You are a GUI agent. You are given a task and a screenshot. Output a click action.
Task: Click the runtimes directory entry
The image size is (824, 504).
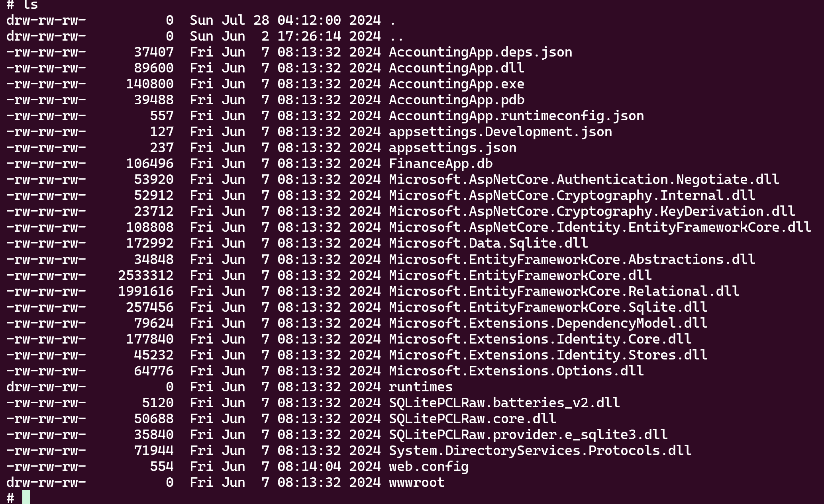pos(421,387)
